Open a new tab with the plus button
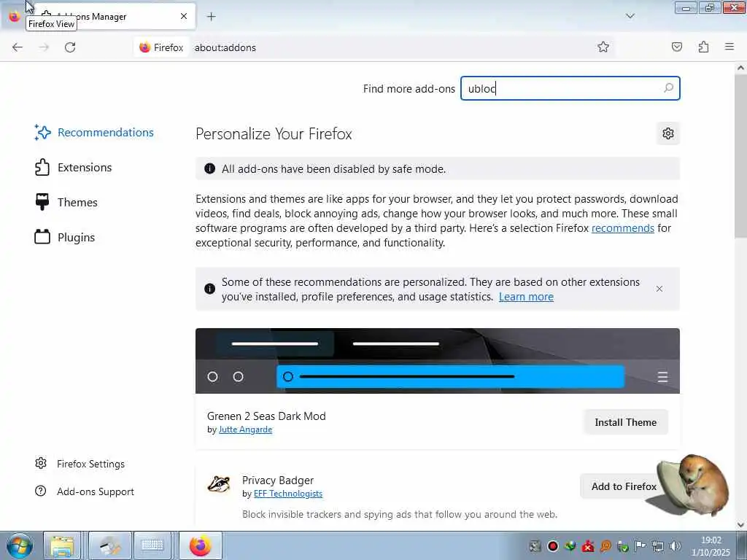The image size is (747, 560). 212,17
